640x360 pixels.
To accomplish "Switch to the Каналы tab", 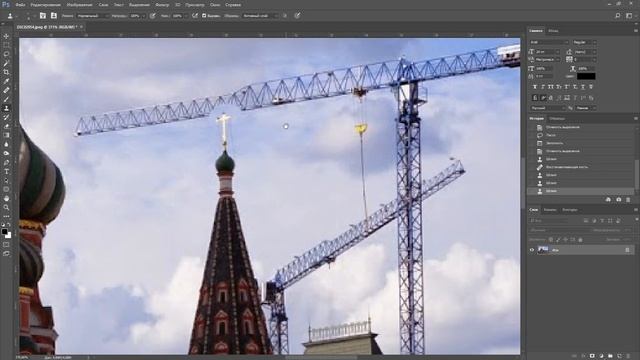I will [x=550, y=210].
